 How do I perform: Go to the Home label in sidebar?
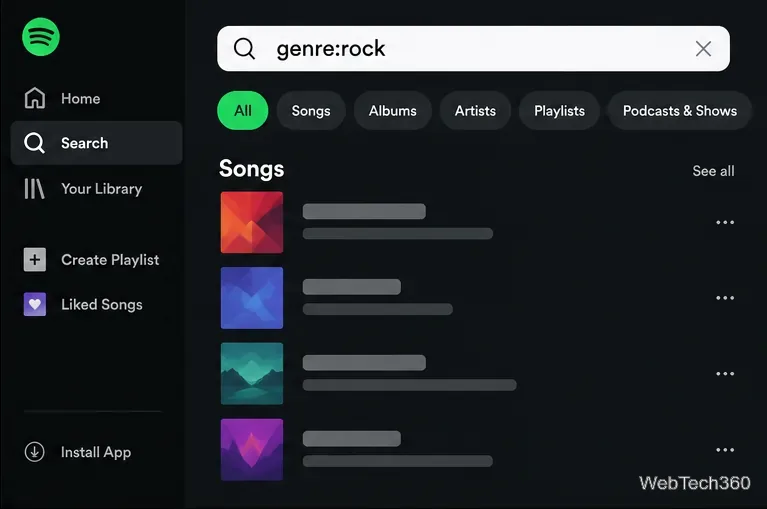[81, 98]
